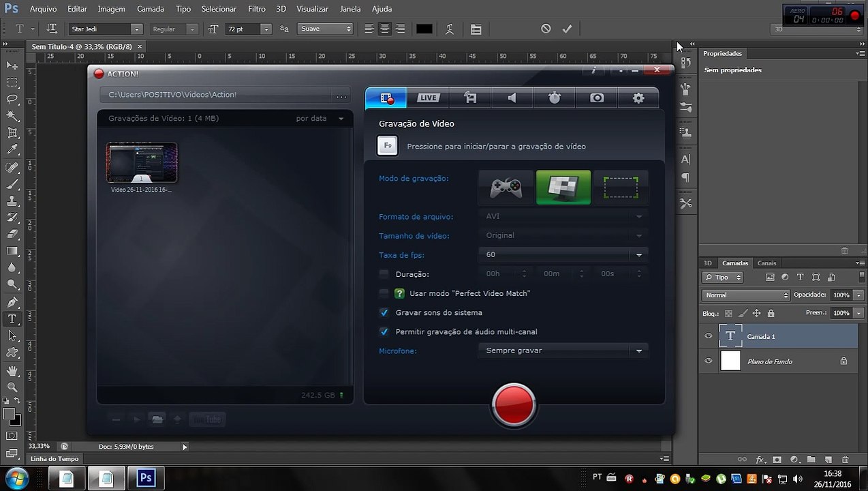Open the Preen. fill slider dropdown
The width and height of the screenshot is (868, 491).
[858, 313]
